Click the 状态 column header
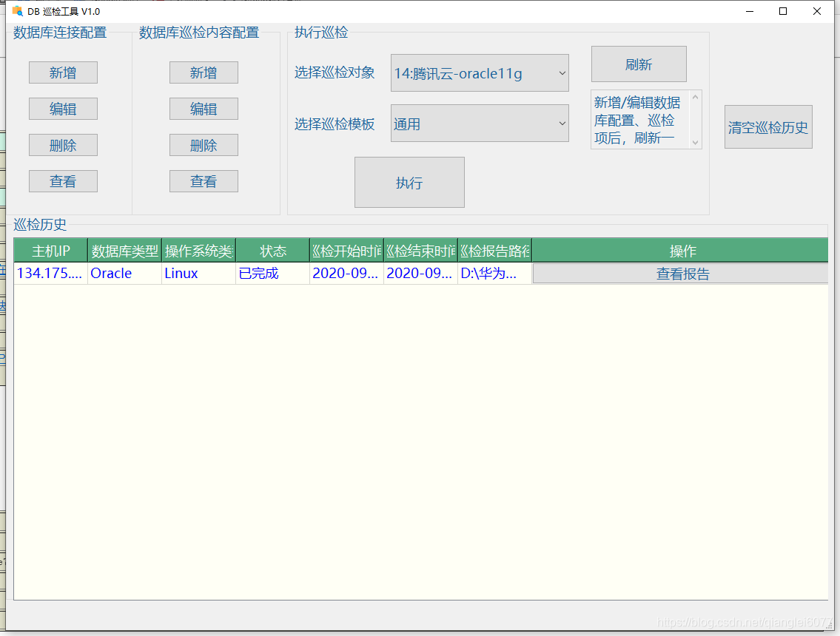The width and height of the screenshot is (840, 636). pos(272,250)
